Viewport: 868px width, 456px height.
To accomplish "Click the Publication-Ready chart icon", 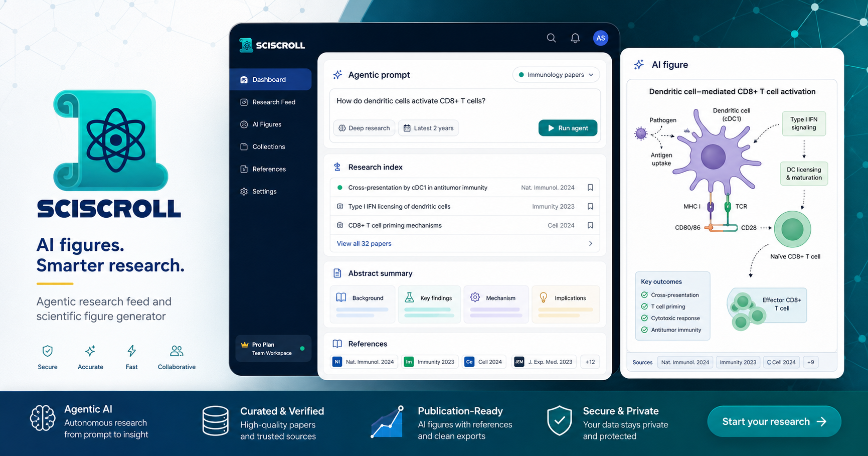I will click(x=387, y=421).
